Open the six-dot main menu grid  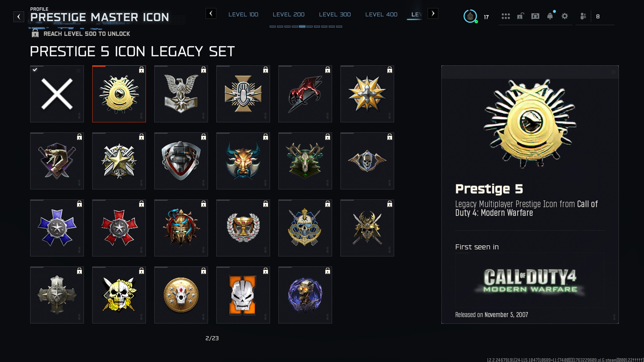[505, 16]
